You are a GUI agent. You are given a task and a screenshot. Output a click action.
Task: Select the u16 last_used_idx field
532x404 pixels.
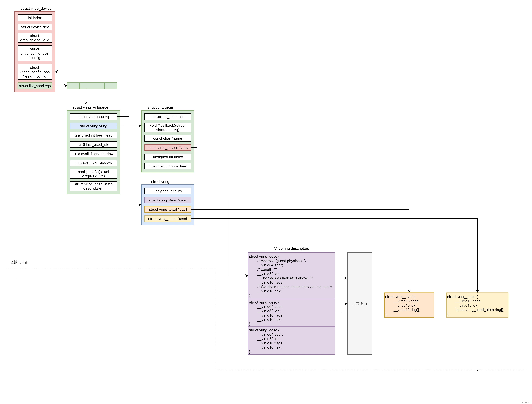click(93, 144)
